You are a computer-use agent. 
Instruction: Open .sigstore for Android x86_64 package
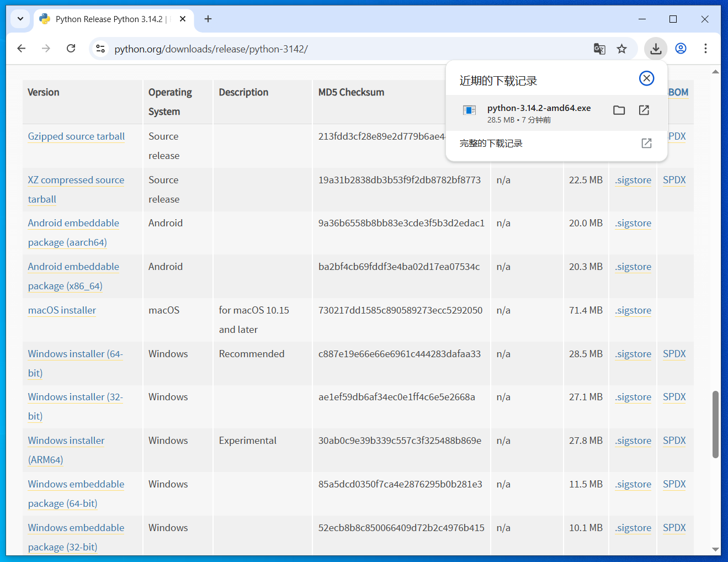(633, 267)
